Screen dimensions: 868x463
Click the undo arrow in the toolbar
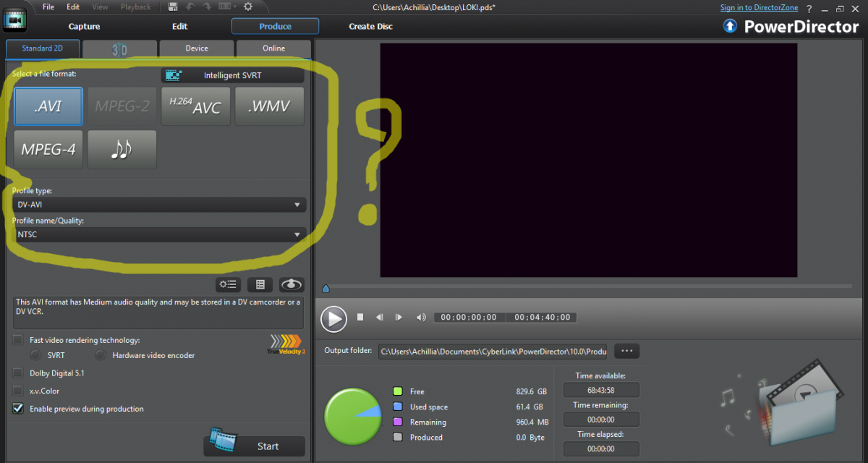click(x=192, y=7)
